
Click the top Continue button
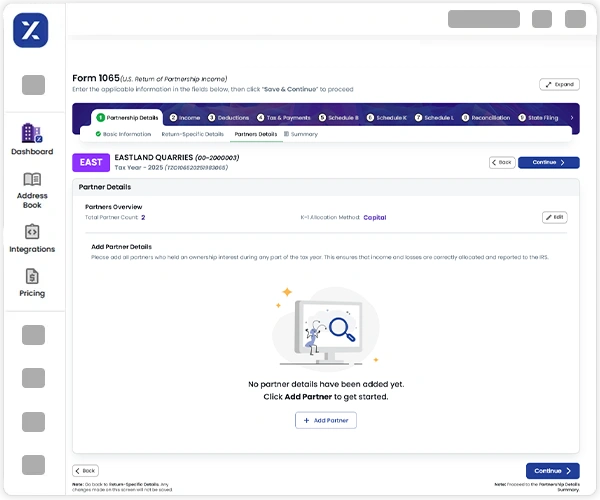click(549, 163)
